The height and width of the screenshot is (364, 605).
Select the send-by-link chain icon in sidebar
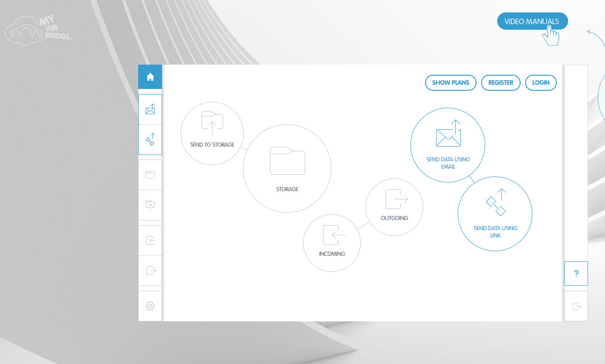[150, 139]
